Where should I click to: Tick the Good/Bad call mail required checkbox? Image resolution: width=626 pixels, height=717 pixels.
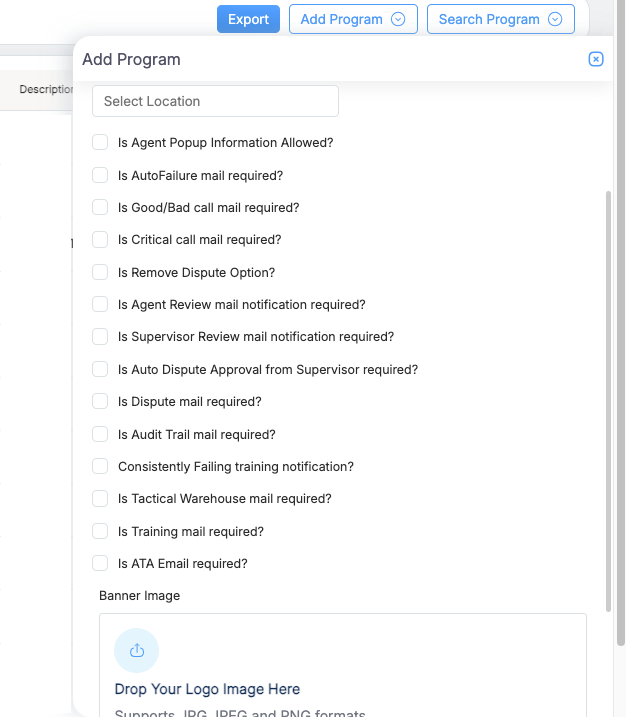pyautogui.click(x=100, y=207)
